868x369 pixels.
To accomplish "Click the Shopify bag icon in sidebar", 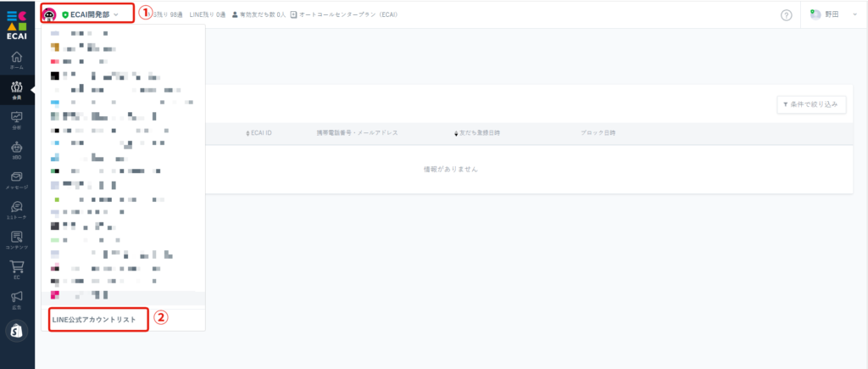I will pos(17,331).
